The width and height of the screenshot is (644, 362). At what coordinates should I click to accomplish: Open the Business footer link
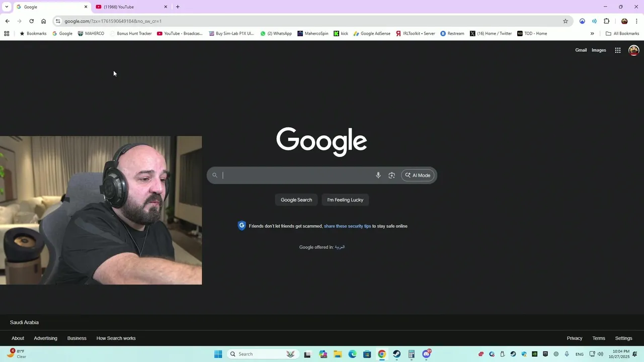click(x=77, y=338)
